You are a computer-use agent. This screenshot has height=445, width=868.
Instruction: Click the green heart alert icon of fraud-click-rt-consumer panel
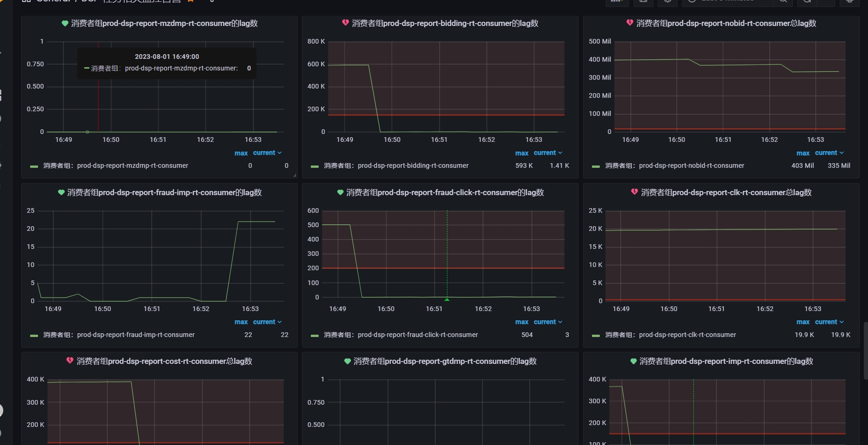pyautogui.click(x=340, y=192)
